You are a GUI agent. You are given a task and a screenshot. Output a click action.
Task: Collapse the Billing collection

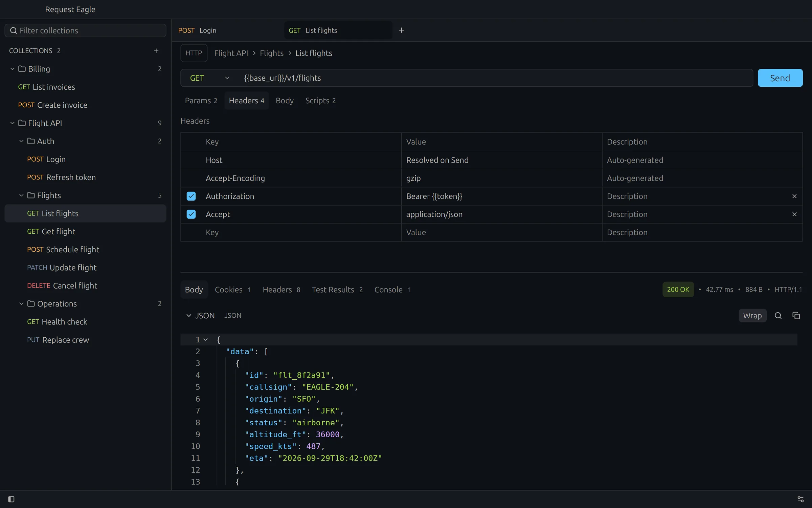click(x=12, y=69)
